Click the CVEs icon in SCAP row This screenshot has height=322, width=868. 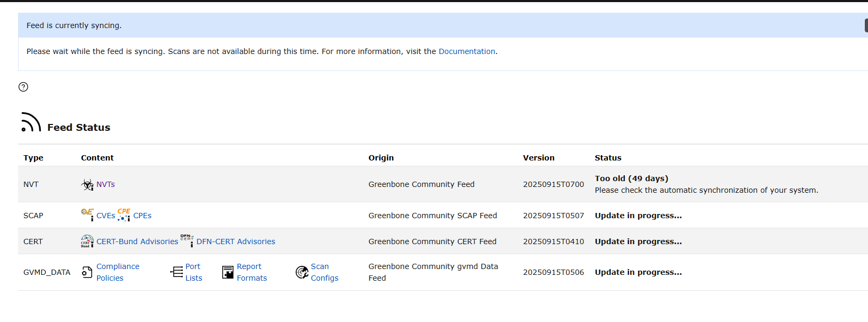tap(87, 214)
